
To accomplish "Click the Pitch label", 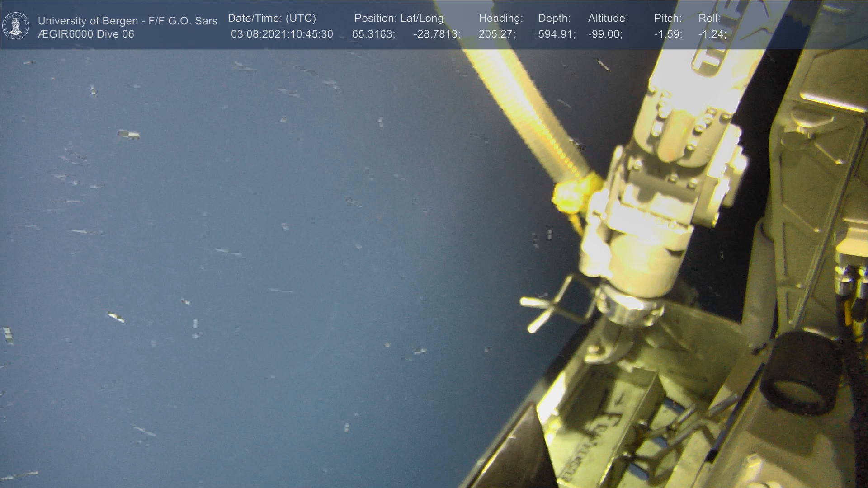I will (x=668, y=19).
